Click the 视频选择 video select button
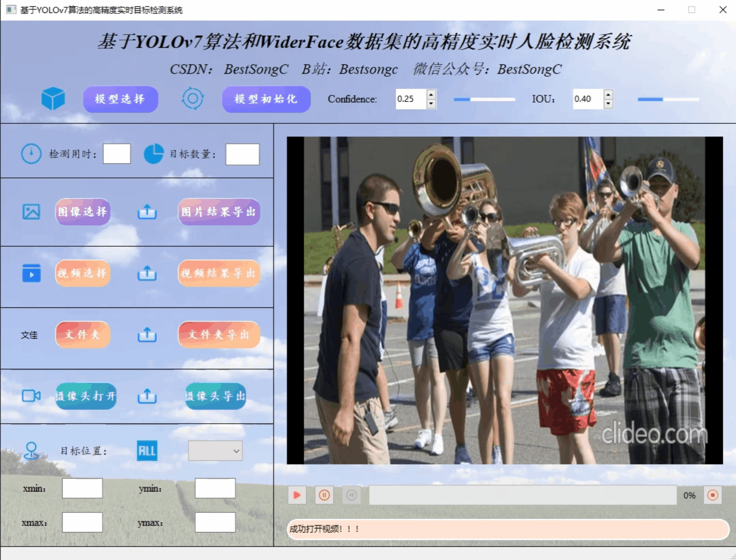The width and height of the screenshot is (736, 560). click(x=83, y=273)
